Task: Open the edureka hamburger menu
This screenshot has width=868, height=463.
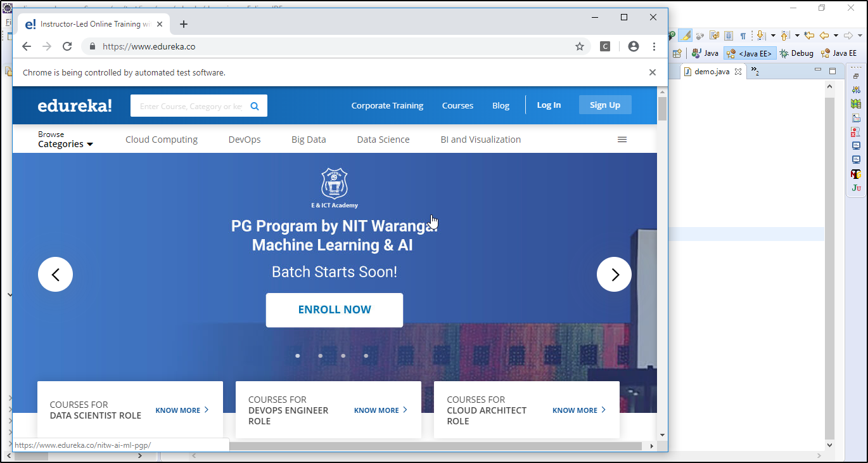Action: (622, 140)
